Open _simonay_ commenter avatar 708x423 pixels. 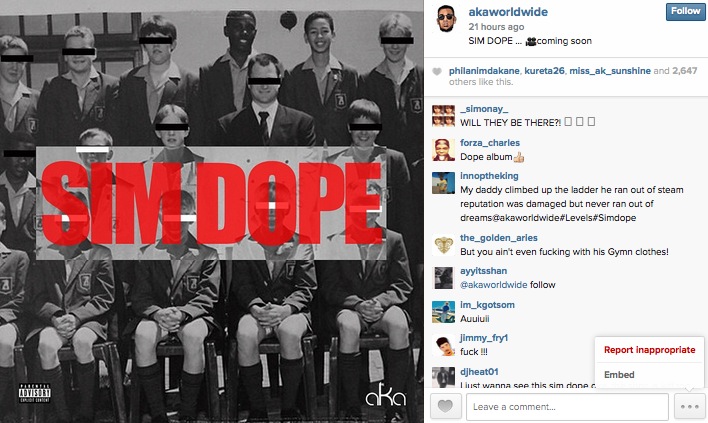tap(443, 116)
